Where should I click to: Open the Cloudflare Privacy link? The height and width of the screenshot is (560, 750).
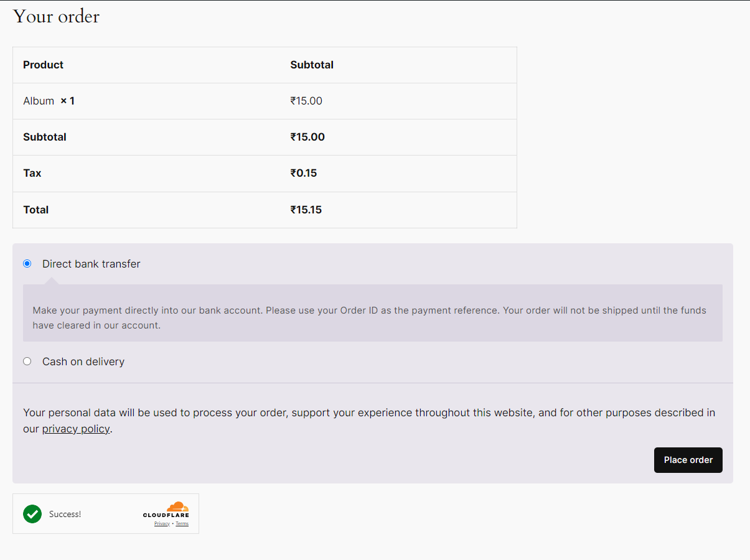pyautogui.click(x=162, y=524)
